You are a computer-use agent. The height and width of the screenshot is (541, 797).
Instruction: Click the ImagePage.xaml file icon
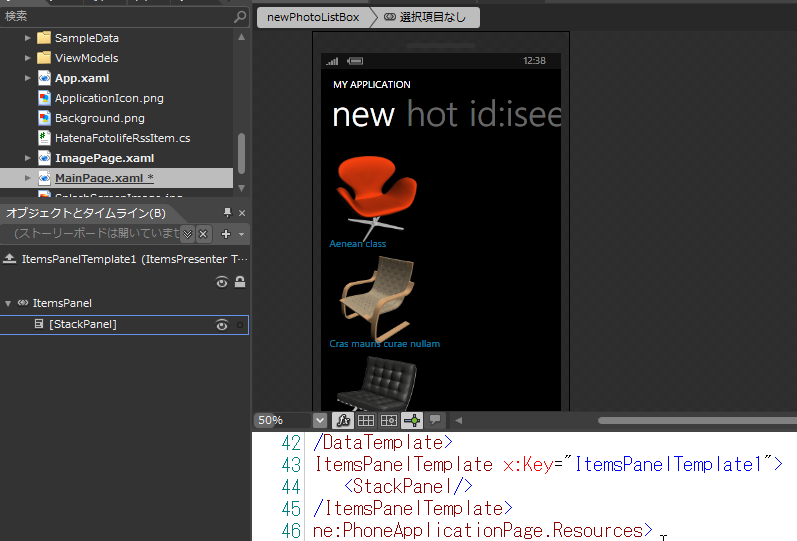coord(44,158)
